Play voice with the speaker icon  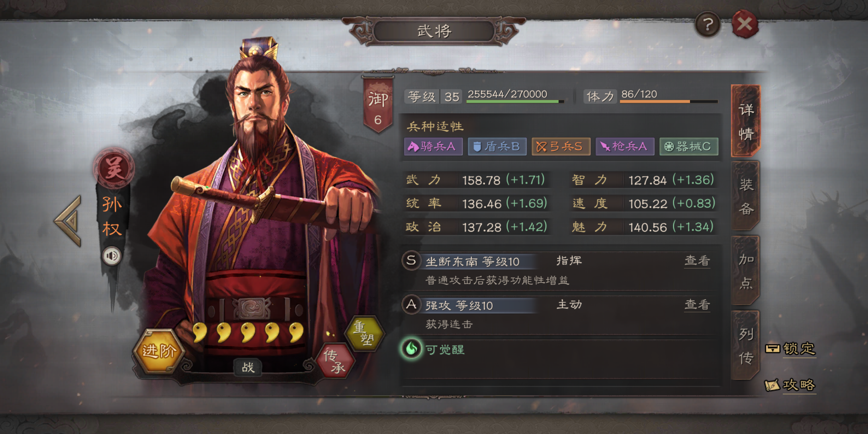tap(112, 256)
